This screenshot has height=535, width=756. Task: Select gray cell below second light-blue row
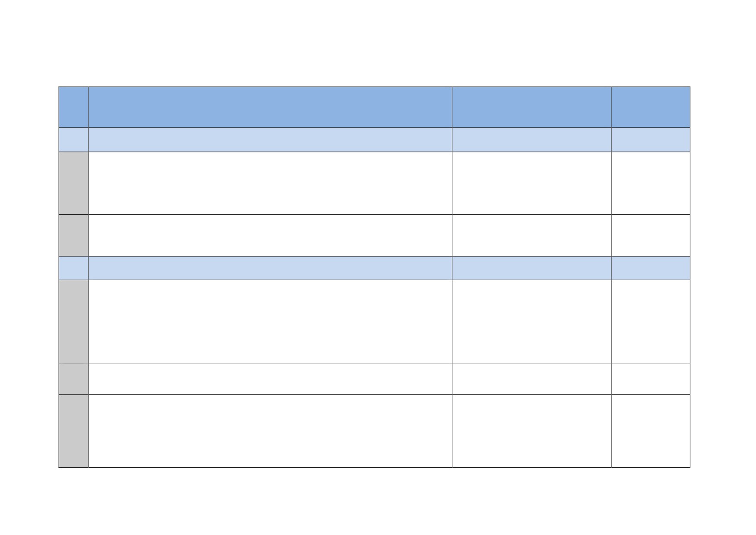(x=73, y=322)
